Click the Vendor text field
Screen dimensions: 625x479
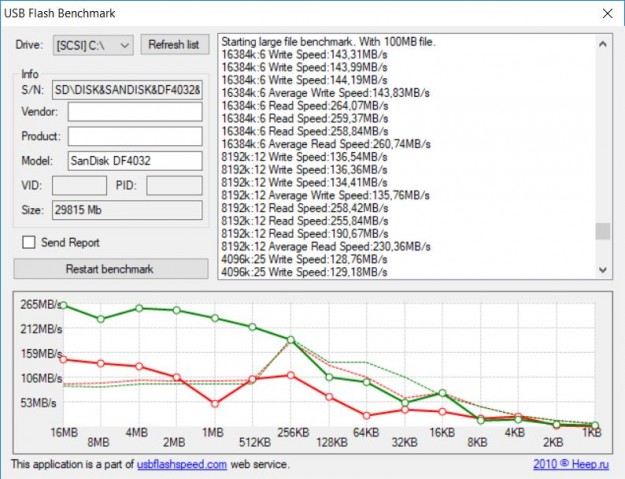(x=135, y=112)
